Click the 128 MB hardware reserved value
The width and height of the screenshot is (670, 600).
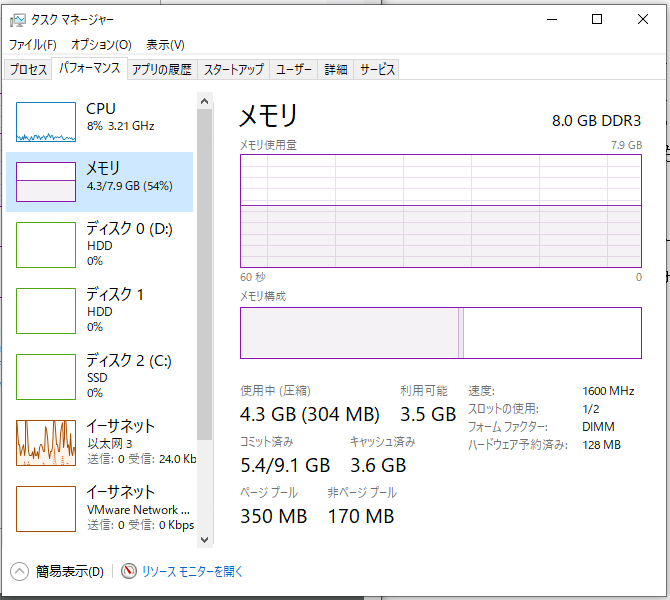601,445
